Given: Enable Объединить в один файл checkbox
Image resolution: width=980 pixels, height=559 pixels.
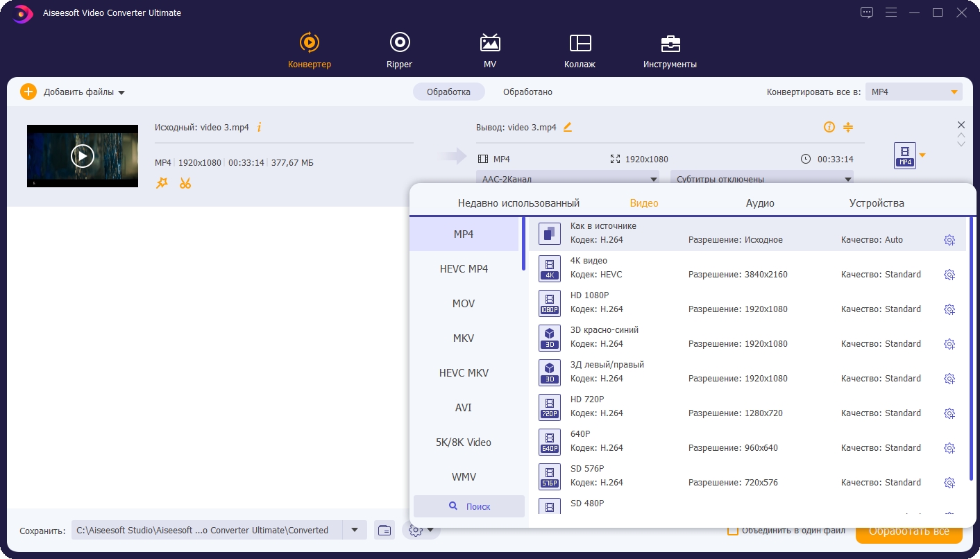Looking at the screenshot, I should [732, 531].
